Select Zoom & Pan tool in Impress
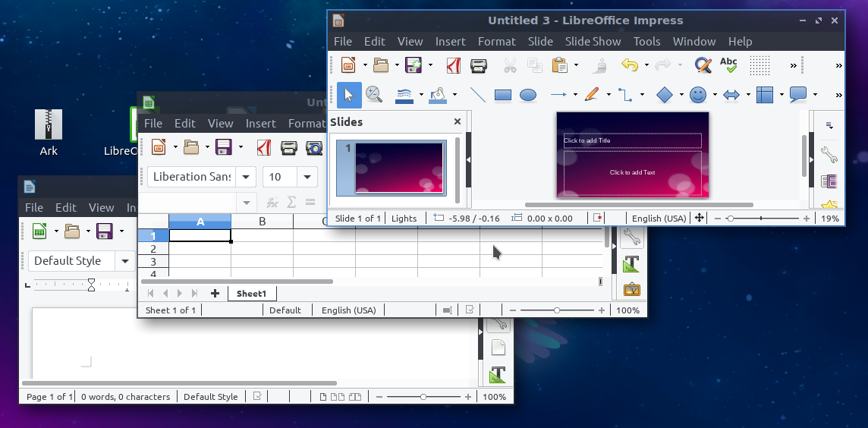The height and width of the screenshot is (428, 868). click(374, 95)
